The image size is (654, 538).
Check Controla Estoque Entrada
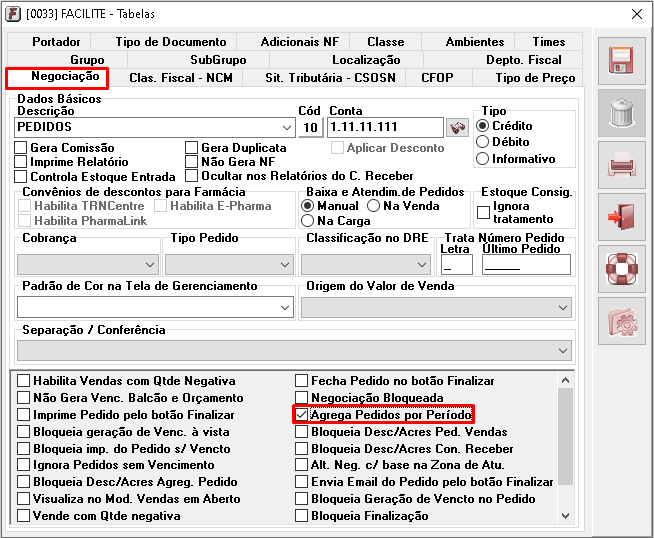20,176
